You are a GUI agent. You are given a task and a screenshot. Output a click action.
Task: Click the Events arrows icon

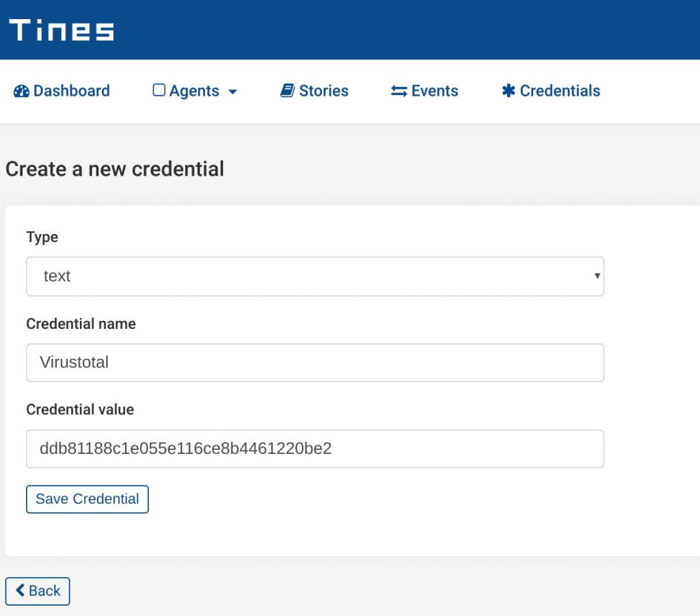pyautogui.click(x=399, y=91)
